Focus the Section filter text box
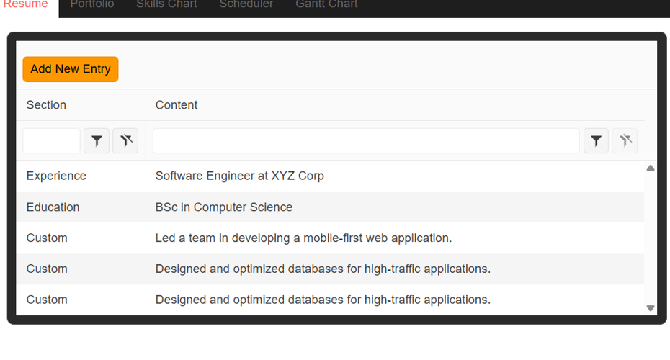 click(x=51, y=140)
